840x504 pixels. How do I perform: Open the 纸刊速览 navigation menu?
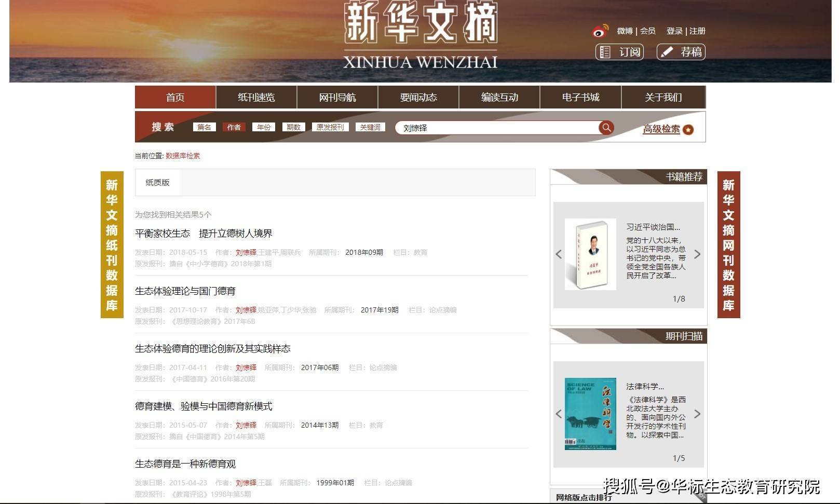pyautogui.click(x=256, y=98)
